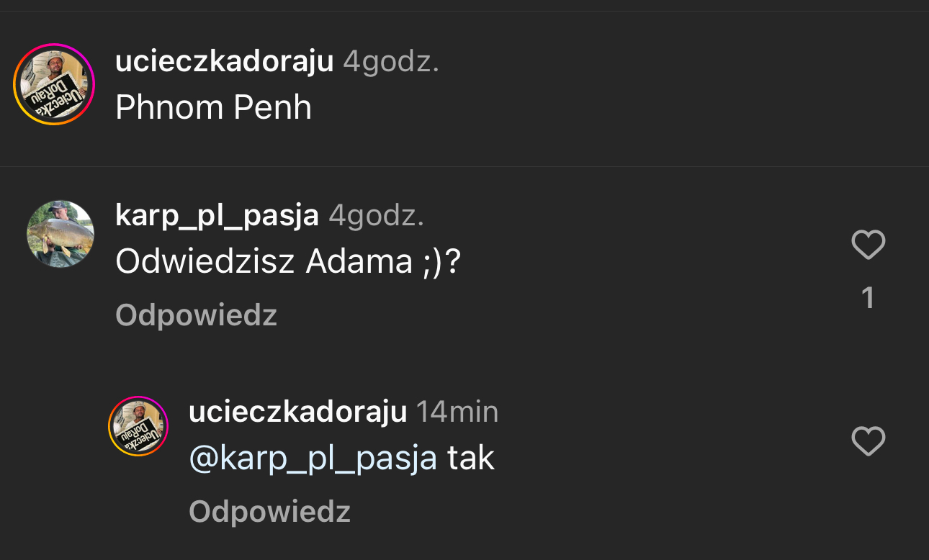This screenshot has width=929, height=560.
Task: Visit ucieczkadoraju username above Phnom Penh
Action: (x=224, y=62)
